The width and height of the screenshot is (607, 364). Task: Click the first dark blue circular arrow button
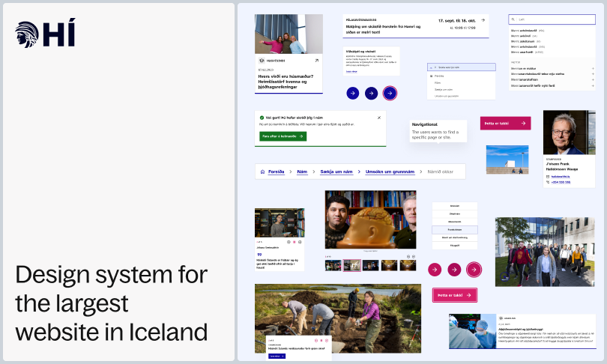pyautogui.click(x=353, y=93)
